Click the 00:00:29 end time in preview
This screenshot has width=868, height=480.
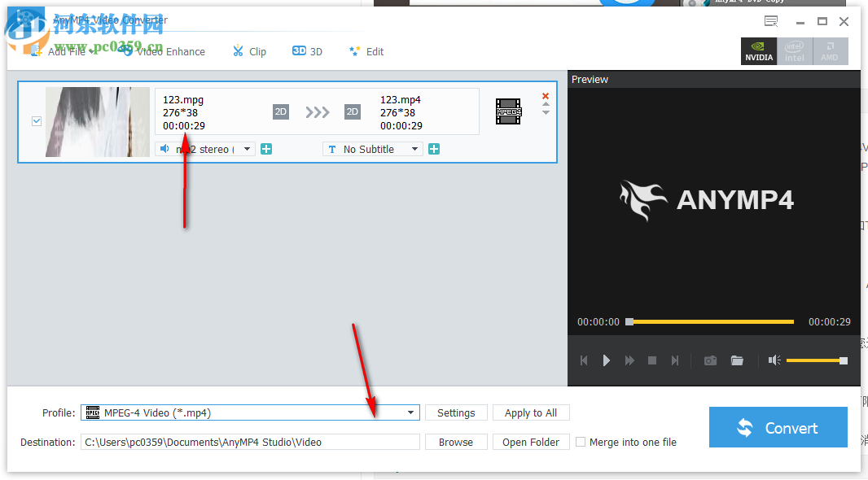point(829,322)
